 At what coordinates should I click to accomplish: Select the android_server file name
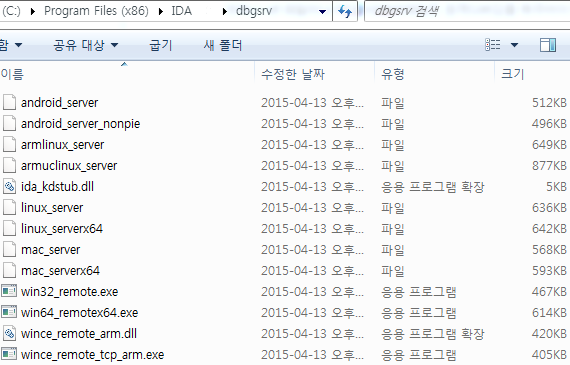click(x=59, y=103)
